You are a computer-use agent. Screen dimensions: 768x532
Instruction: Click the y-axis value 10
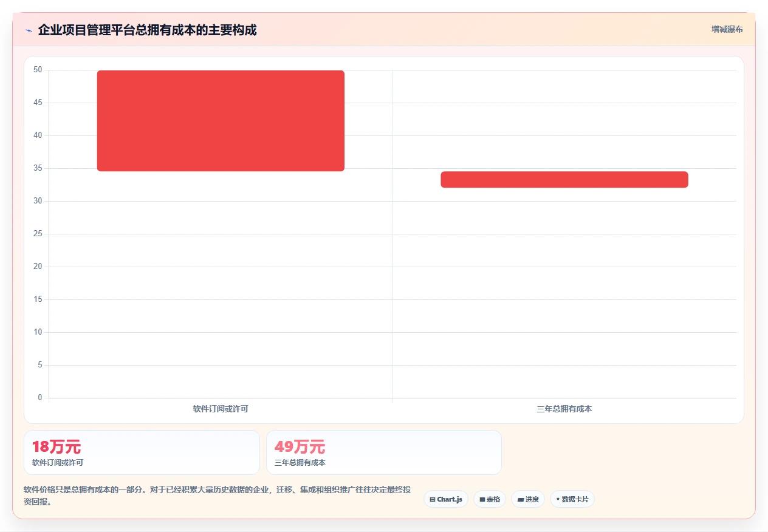point(38,332)
